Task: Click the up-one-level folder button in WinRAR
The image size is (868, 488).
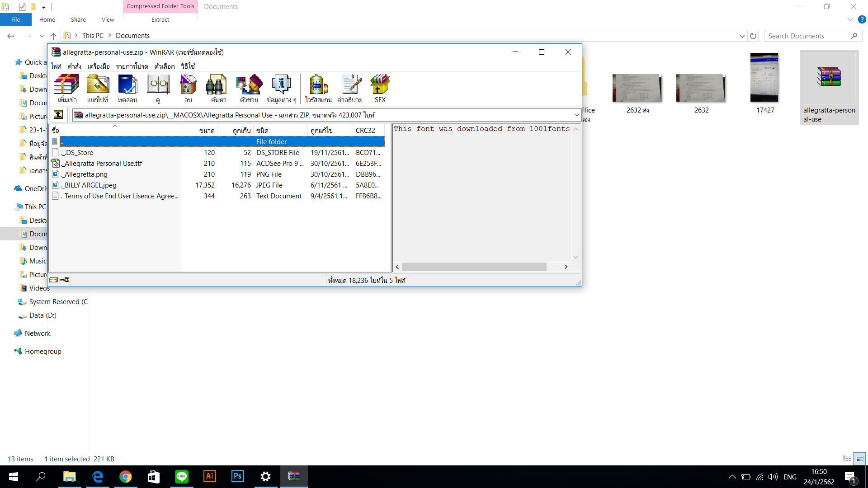Action: coord(58,115)
